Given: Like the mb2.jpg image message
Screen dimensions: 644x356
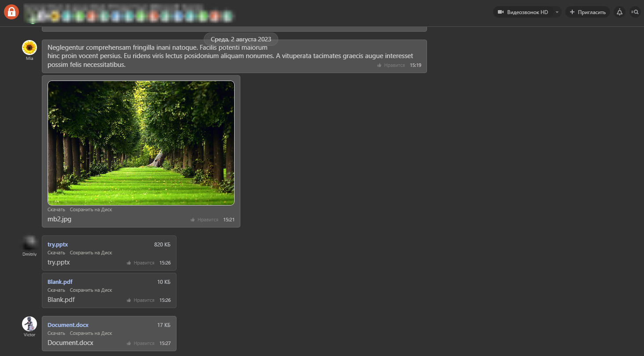Looking at the screenshot, I should 204,220.
